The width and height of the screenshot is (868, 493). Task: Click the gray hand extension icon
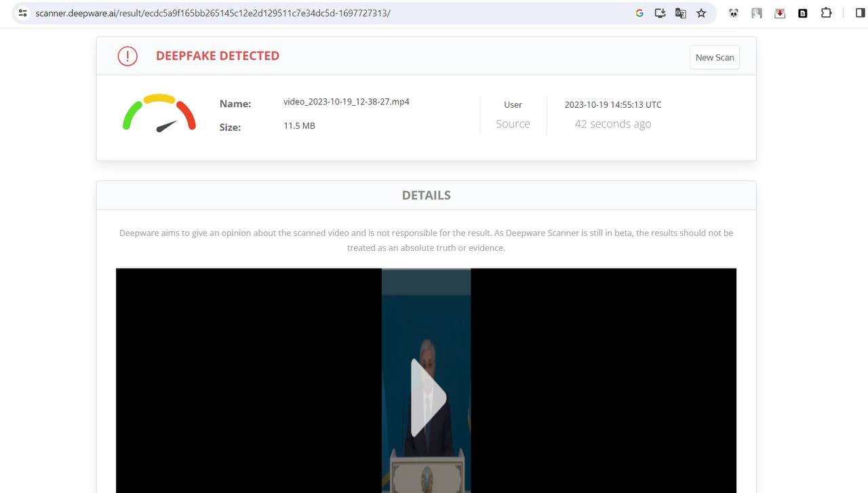757,13
